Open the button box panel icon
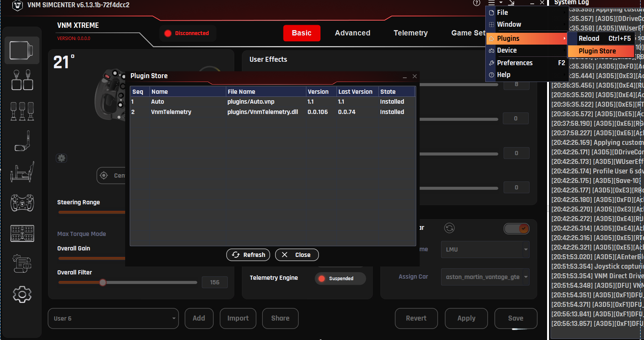644x340 pixels. pyautogui.click(x=22, y=233)
